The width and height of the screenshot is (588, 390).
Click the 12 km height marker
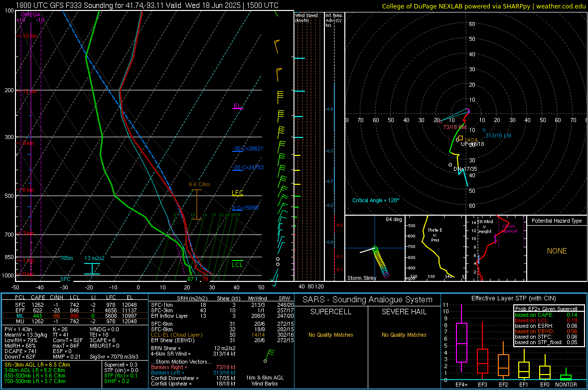pyautogui.click(x=29, y=92)
